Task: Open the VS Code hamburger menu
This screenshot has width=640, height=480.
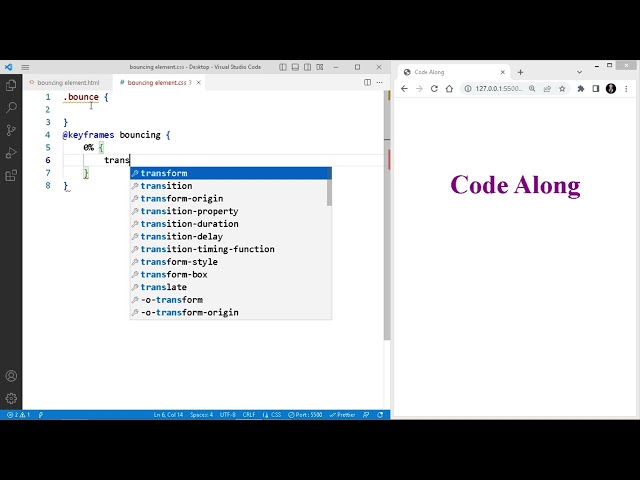Action: pos(25,67)
